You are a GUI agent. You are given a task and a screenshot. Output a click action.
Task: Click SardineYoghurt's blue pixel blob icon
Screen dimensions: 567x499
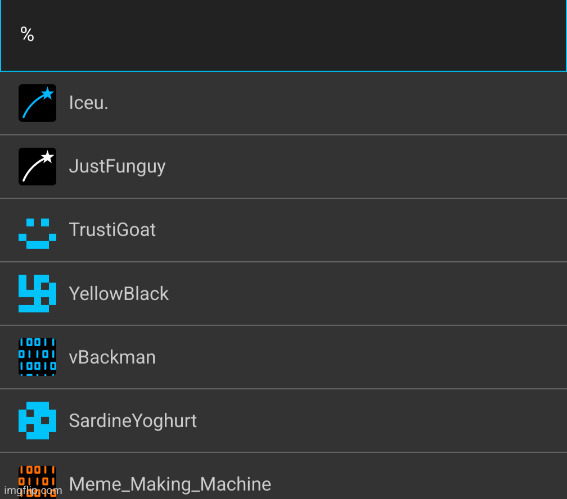coord(37,421)
